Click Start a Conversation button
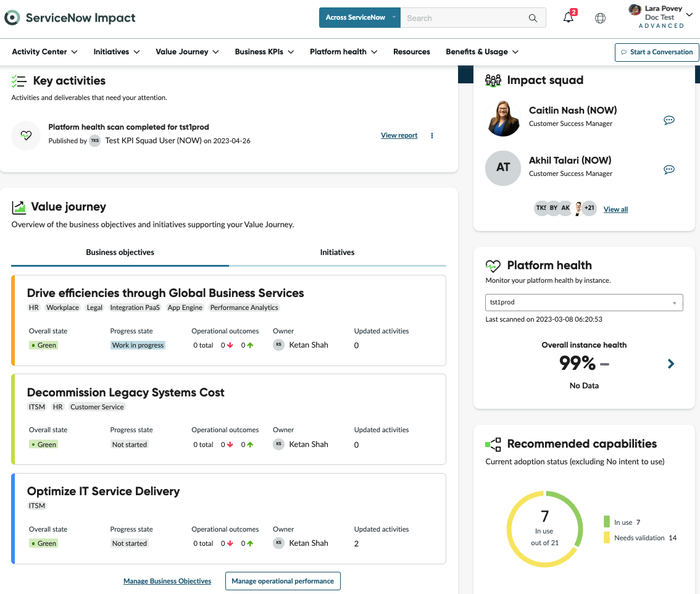 [657, 52]
